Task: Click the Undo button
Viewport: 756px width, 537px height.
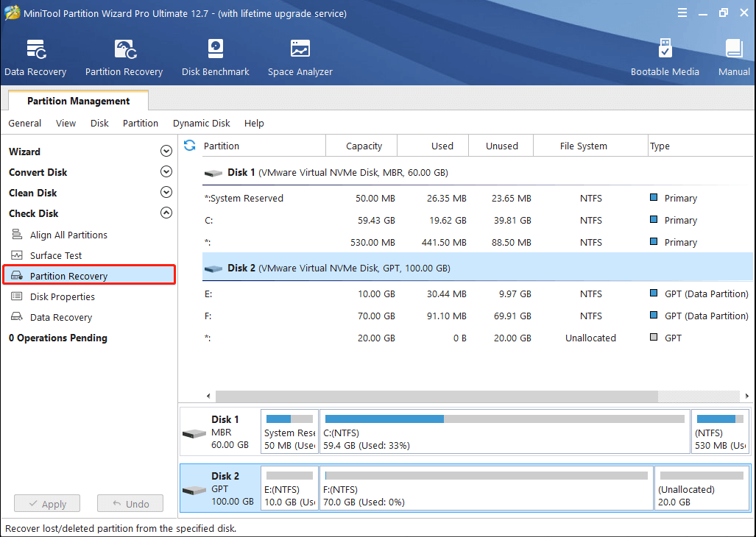Action: click(130, 503)
